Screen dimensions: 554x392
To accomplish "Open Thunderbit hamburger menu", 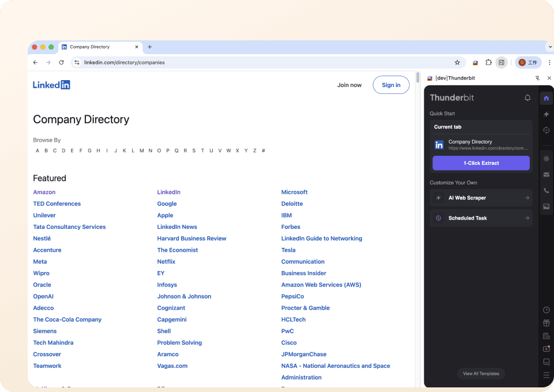I will point(546,375).
